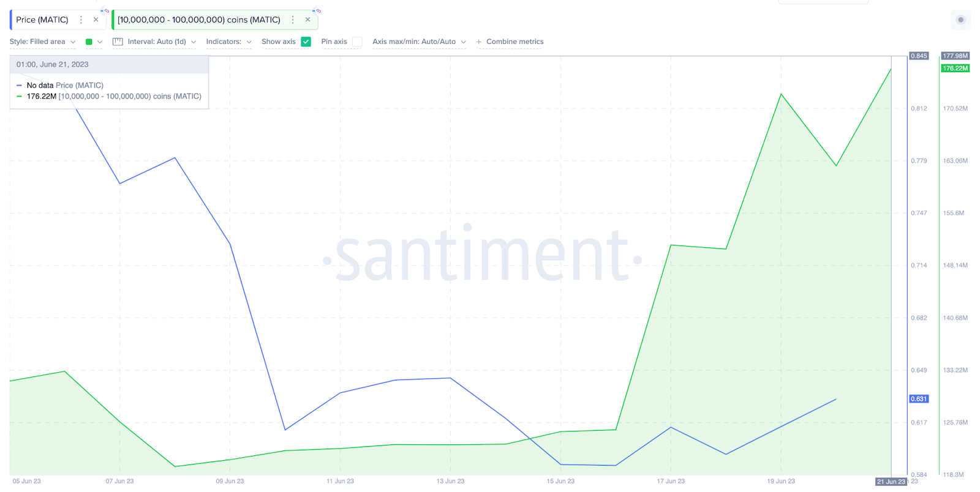The image size is (980, 492).
Task: Click the 176.22M coins (MATIC) tooltip row
Action: pyautogui.click(x=109, y=97)
